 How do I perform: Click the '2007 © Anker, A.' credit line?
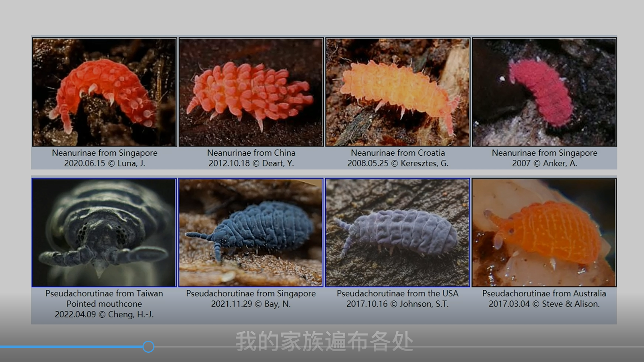tap(544, 163)
